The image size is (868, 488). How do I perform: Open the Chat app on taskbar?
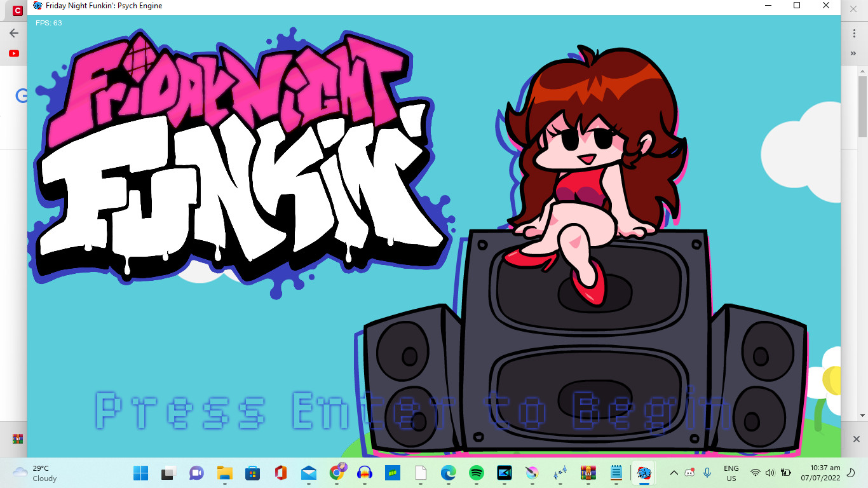coord(196,473)
